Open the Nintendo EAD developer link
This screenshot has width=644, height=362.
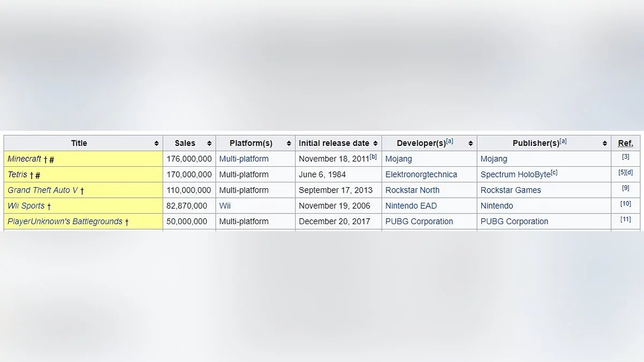pos(411,205)
